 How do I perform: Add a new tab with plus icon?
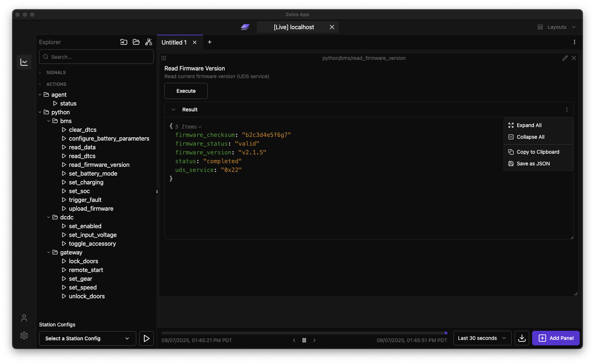coord(210,42)
